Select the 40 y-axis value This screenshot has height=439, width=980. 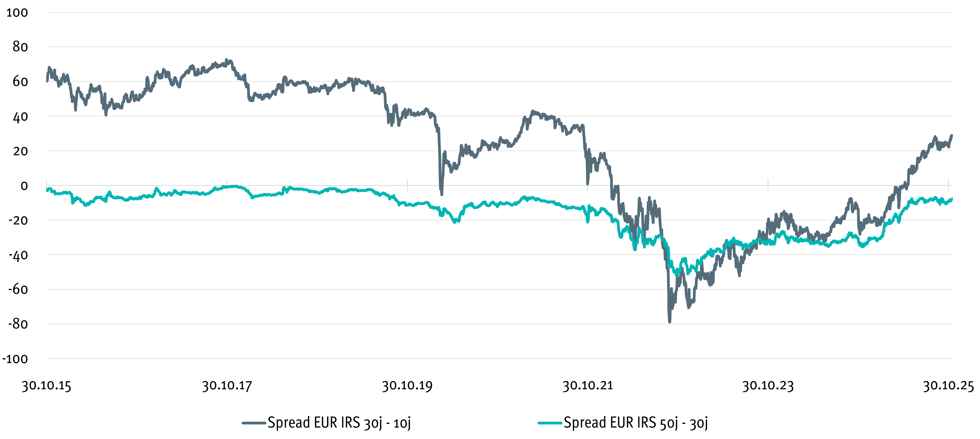tap(20, 117)
